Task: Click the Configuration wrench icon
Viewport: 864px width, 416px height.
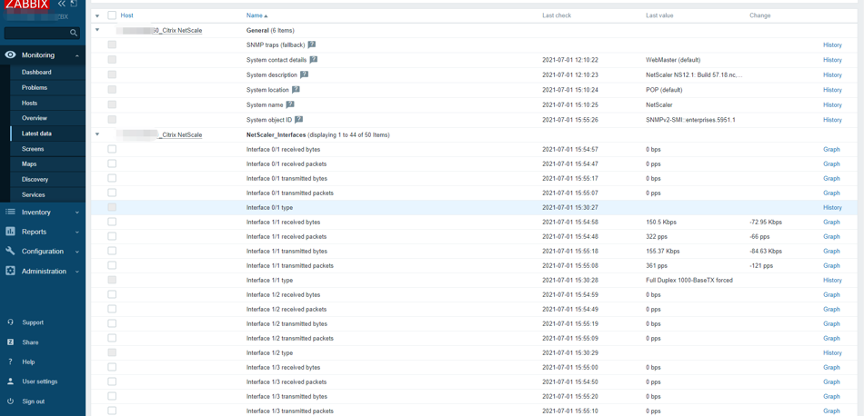Action: [10, 251]
